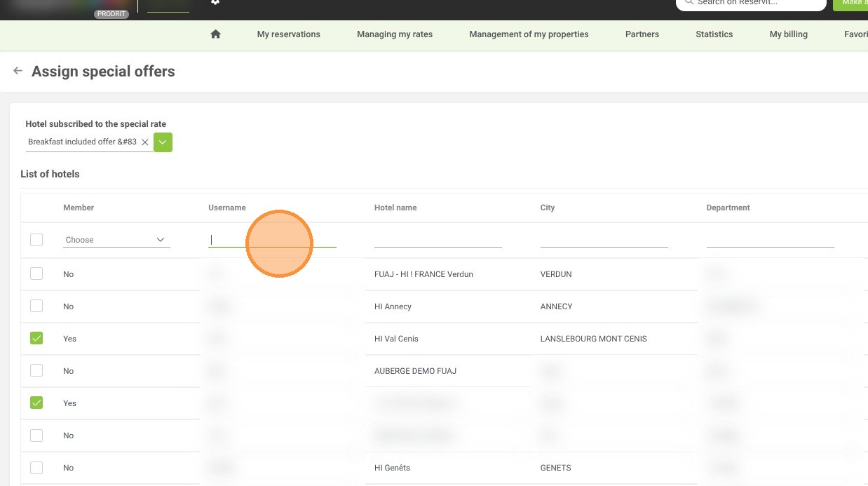Image resolution: width=868 pixels, height=486 pixels.
Task: Select the GENETS city cell
Action: (x=555, y=468)
